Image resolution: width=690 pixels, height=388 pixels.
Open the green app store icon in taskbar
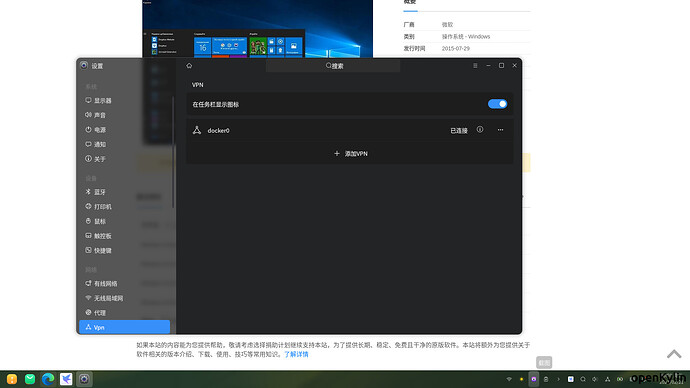[x=30, y=379]
